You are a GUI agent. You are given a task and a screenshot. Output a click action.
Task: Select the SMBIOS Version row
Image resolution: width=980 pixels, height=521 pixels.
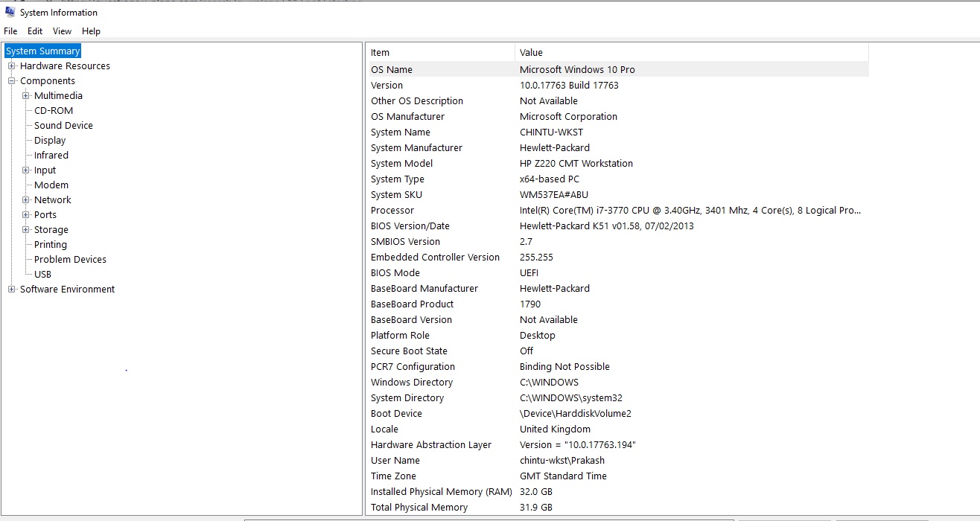tap(617, 241)
